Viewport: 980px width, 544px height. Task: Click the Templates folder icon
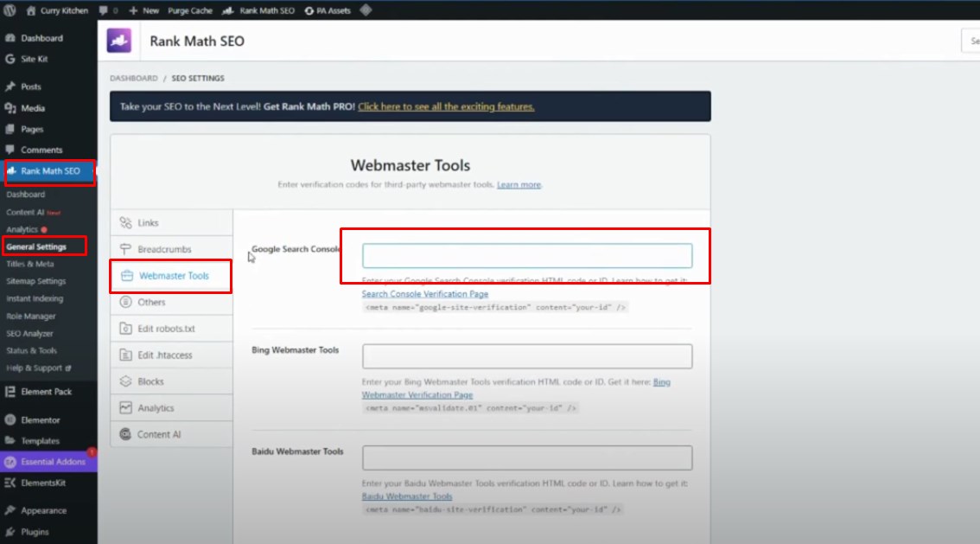click(x=10, y=441)
